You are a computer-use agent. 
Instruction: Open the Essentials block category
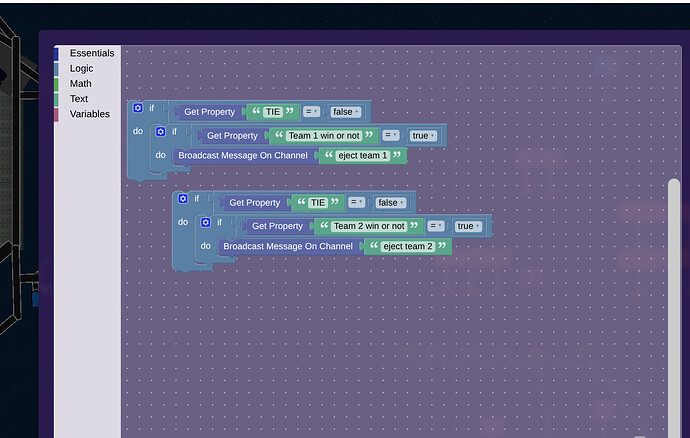[x=91, y=53]
